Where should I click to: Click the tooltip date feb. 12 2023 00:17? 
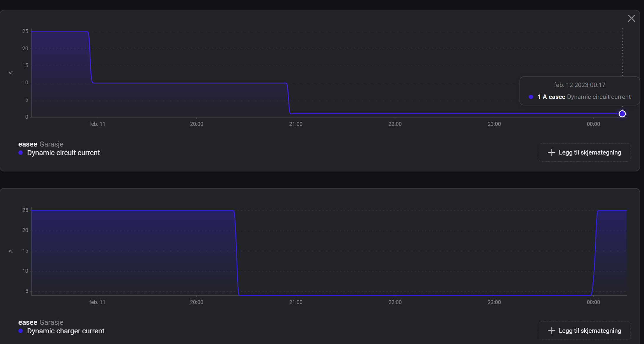[579, 85]
